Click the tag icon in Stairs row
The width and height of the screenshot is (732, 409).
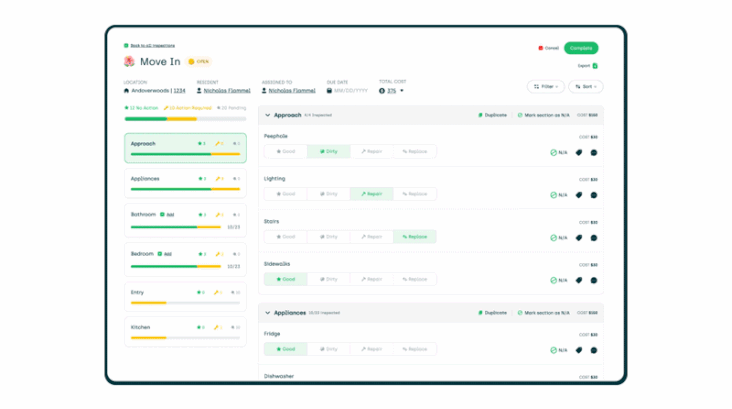click(x=579, y=238)
